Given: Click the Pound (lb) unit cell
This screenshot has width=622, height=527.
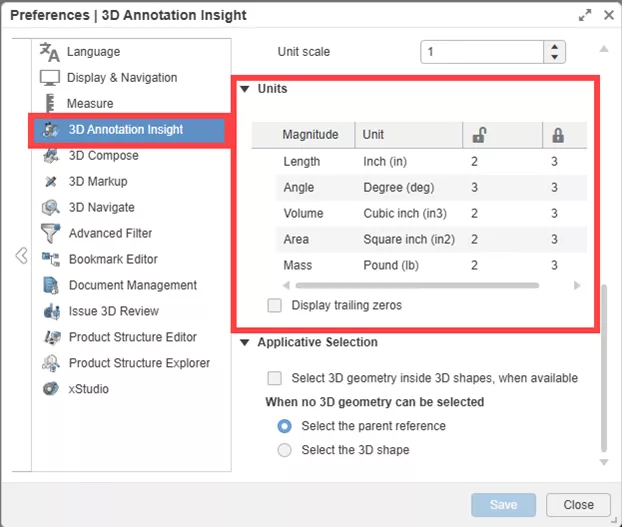Looking at the screenshot, I should pos(391,265).
